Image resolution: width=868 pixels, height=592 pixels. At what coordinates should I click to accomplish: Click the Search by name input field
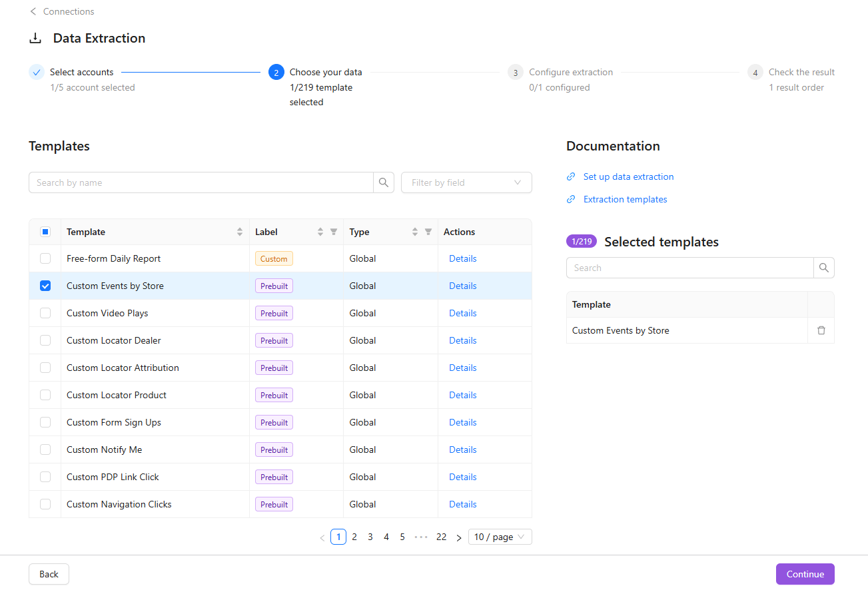tap(200, 182)
